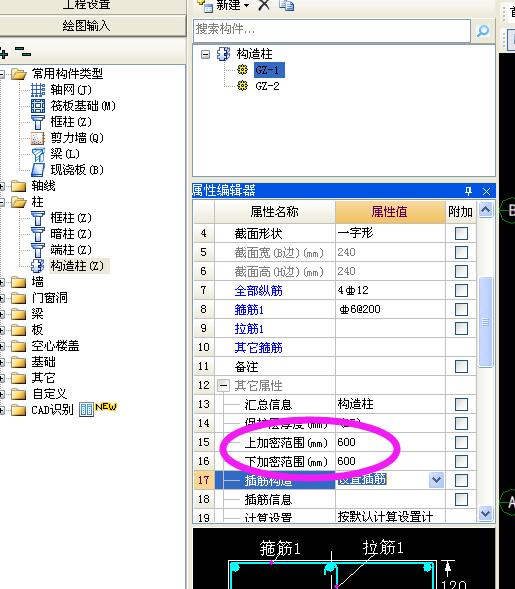The height and width of the screenshot is (589, 515).
Task: Select 现浇板(B) in the tree
Action: [x=77, y=170]
